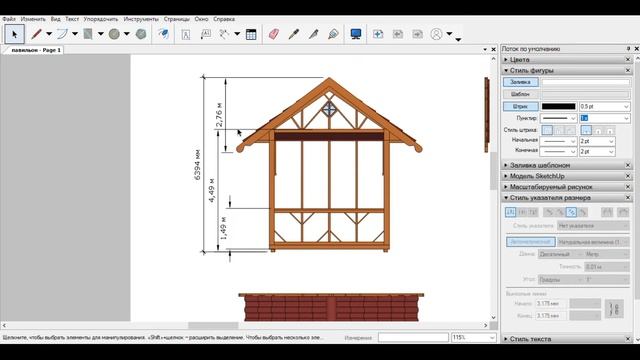Open Dimension tool options arrow
This screenshot has height=360, width=640.
237,34
